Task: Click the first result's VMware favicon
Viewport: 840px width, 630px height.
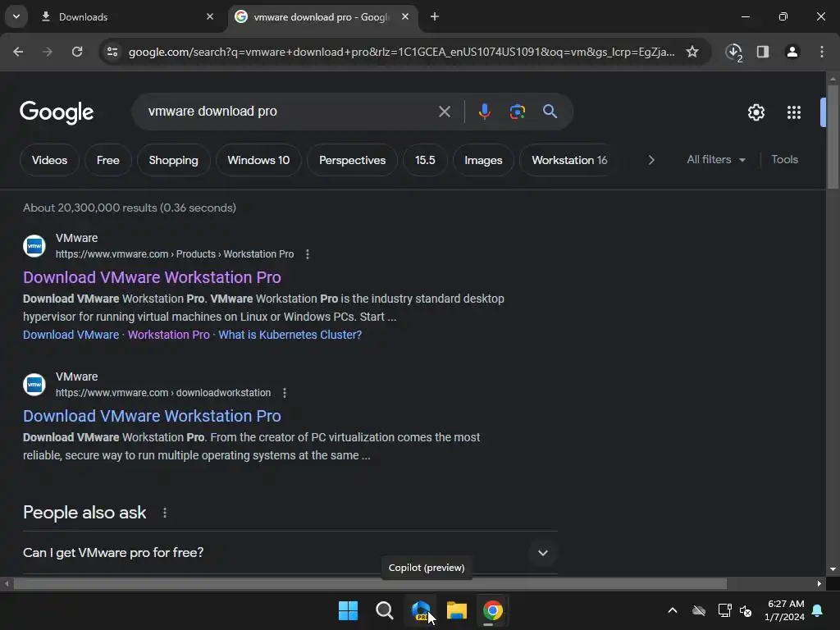Action: 34,246
